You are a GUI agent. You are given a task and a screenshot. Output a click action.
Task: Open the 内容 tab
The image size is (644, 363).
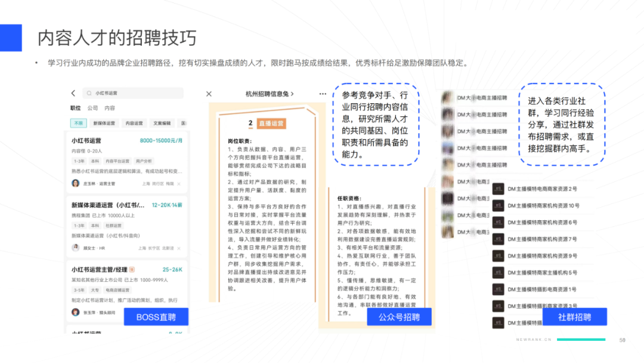point(110,108)
